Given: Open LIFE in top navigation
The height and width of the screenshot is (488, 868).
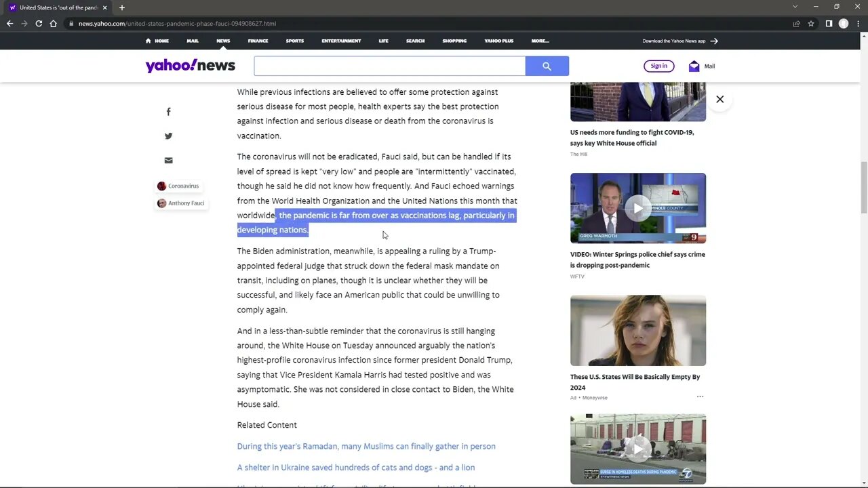Looking at the screenshot, I should click(x=384, y=41).
